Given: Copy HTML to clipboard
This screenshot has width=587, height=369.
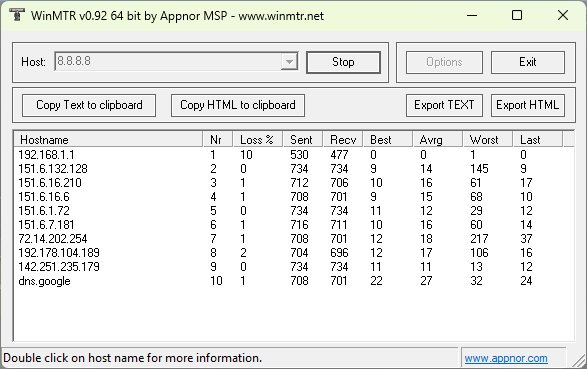Looking at the screenshot, I should 238,105.
